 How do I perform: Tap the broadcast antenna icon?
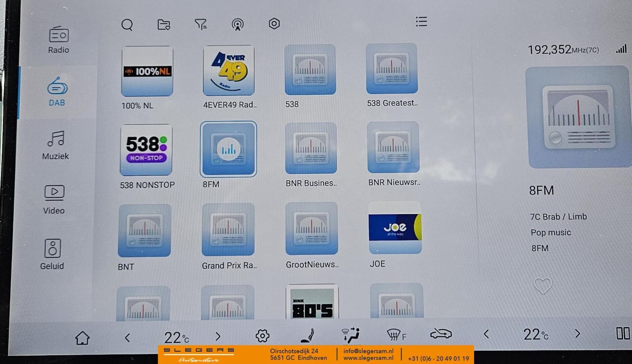click(x=237, y=25)
